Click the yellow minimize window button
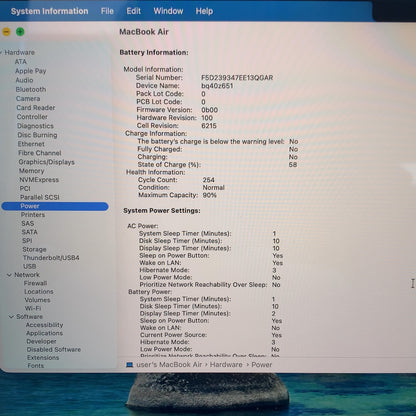This screenshot has width=416, height=416. (x=6, y=32)
